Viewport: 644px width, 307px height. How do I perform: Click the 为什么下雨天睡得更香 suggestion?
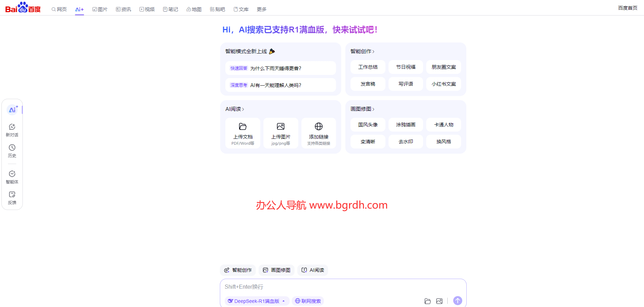point(281,68)
